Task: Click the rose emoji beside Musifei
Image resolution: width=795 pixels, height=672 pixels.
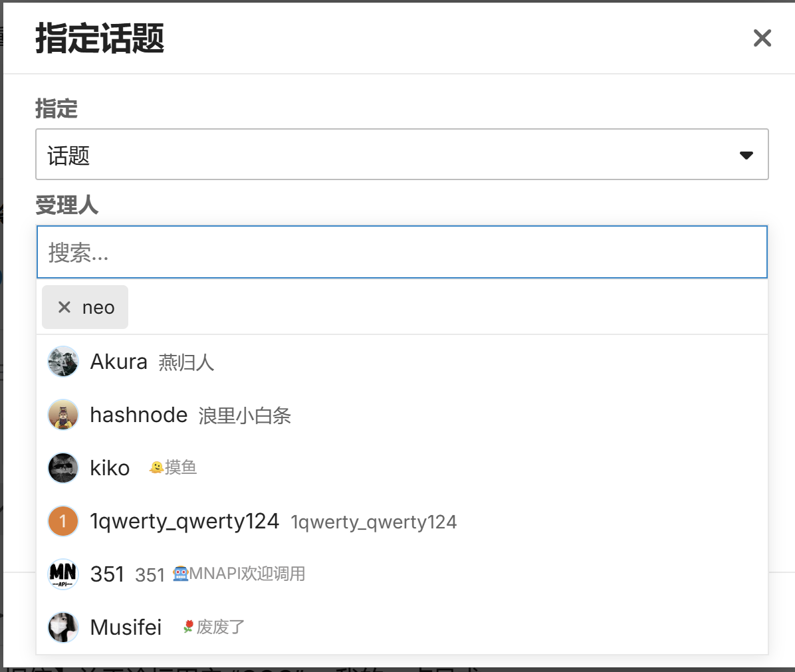Action: click(x=188, y=627)
